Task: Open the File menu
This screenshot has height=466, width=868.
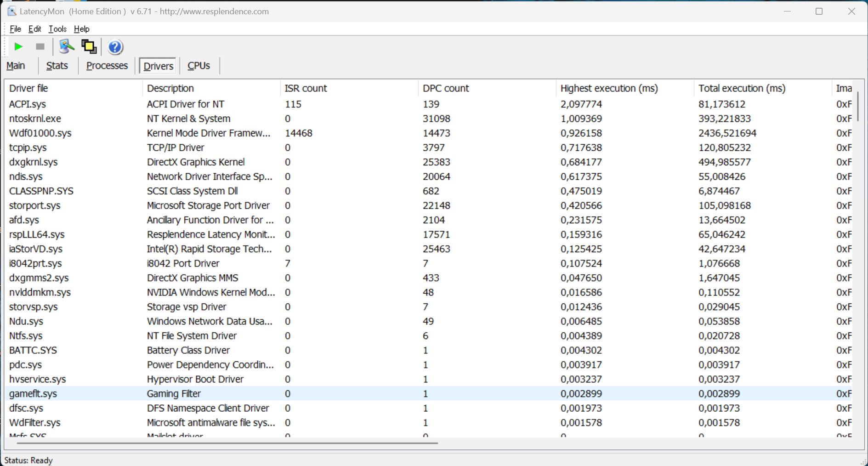Action: click(15, 29)
